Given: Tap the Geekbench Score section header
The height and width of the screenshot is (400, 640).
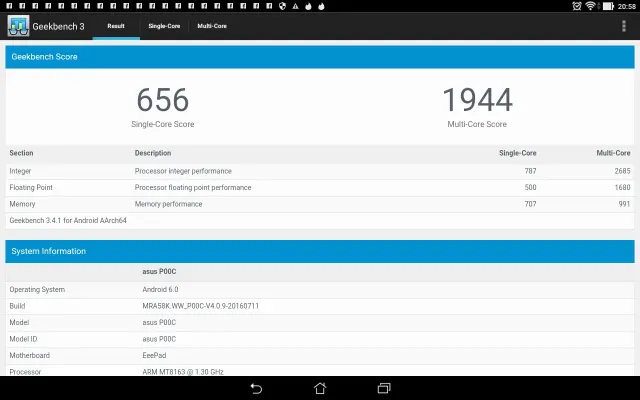Looking at the screenshot, I should click(x=320, y=57).
